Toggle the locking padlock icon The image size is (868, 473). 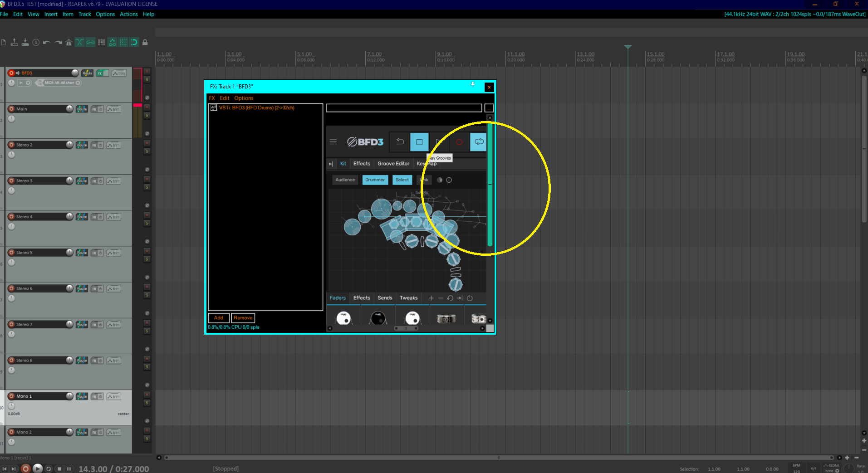coord(145,42)
